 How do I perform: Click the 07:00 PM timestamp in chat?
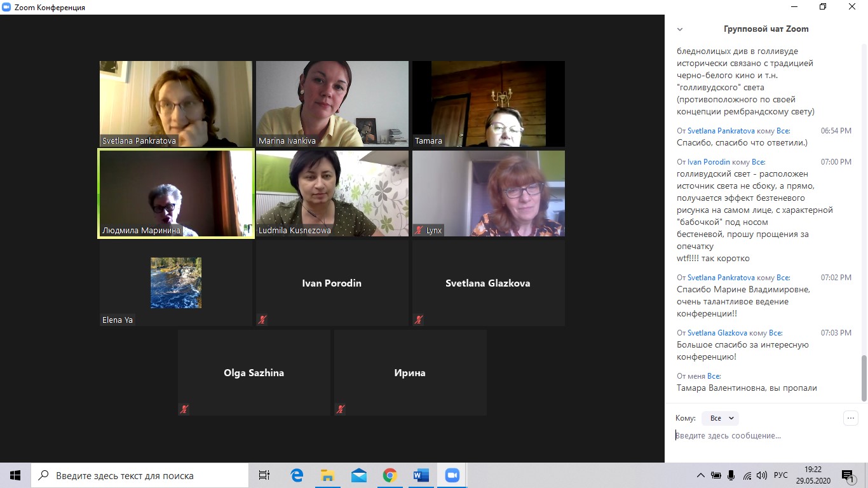pos(836,162)
